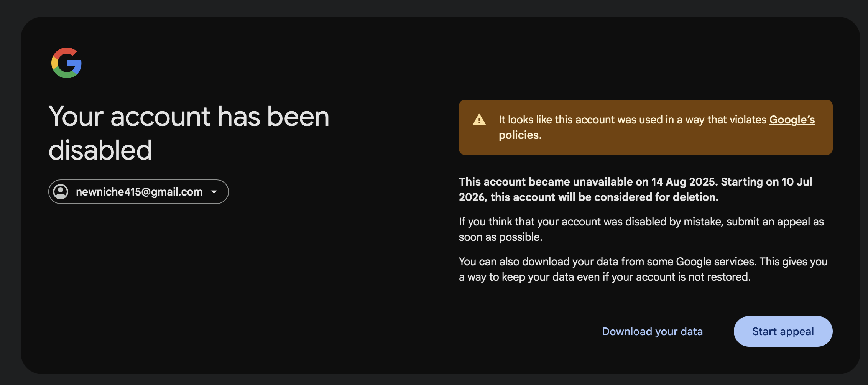
Task: Click the "soon as possible." text
Action: 500,237
